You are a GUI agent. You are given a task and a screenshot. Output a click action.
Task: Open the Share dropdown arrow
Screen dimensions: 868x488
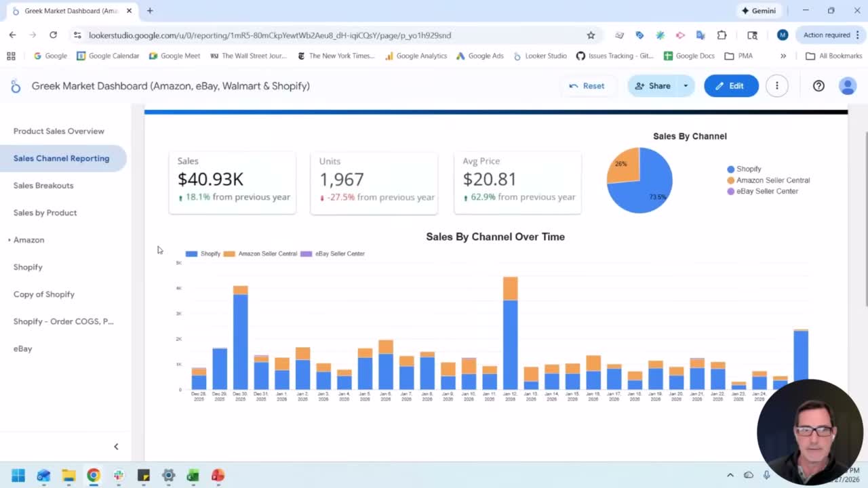tap(685, 85)
